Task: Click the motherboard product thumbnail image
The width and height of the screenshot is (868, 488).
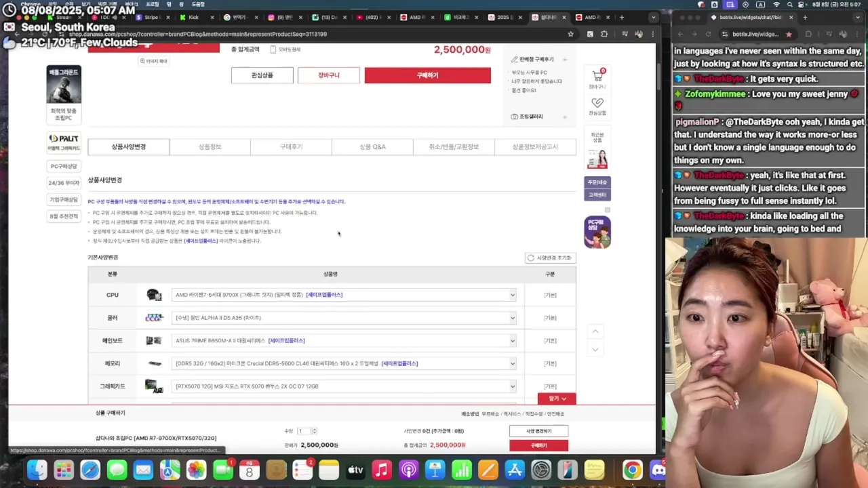Action: (154, 341)
